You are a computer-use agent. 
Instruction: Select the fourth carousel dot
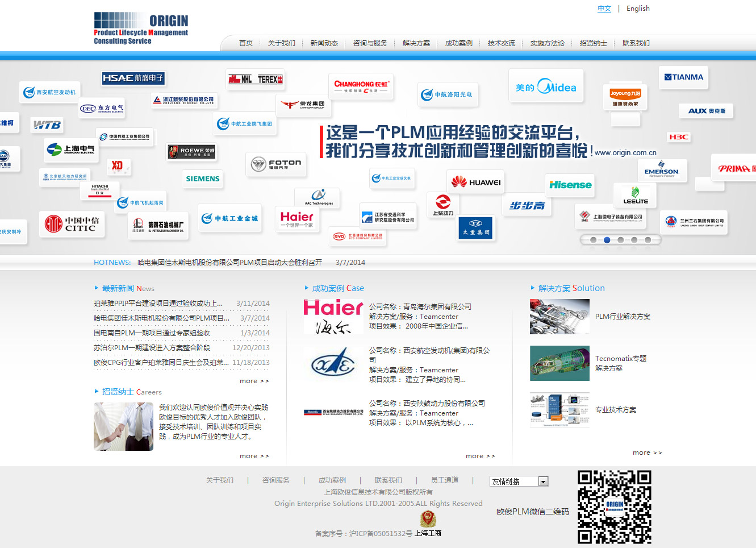[x=634, y=240]
